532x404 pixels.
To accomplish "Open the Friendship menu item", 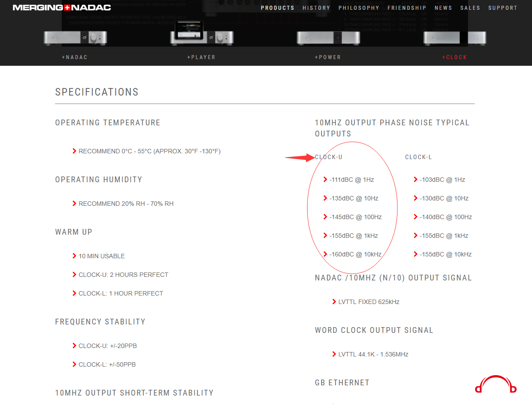I will click(407, 8).
